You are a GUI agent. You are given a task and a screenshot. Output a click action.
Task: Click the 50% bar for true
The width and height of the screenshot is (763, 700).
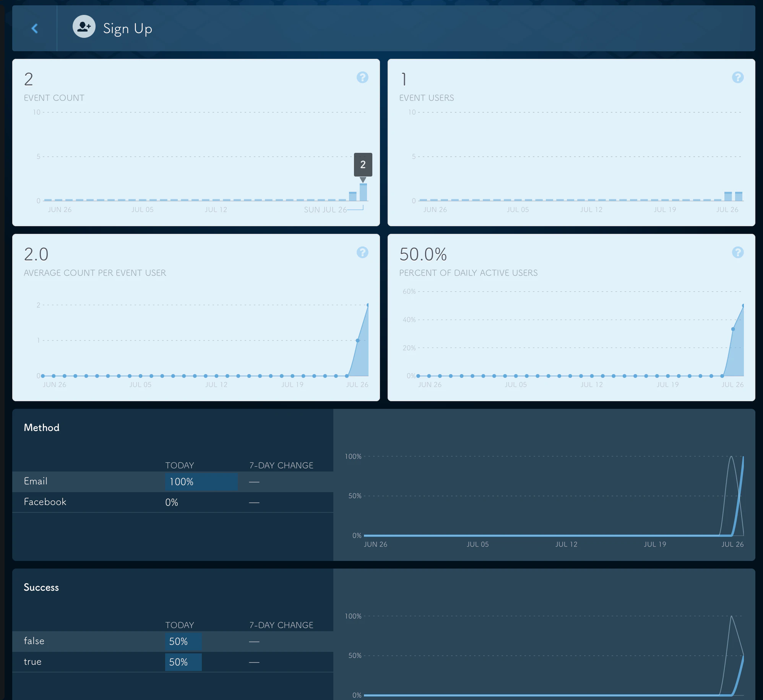[183, 662]
